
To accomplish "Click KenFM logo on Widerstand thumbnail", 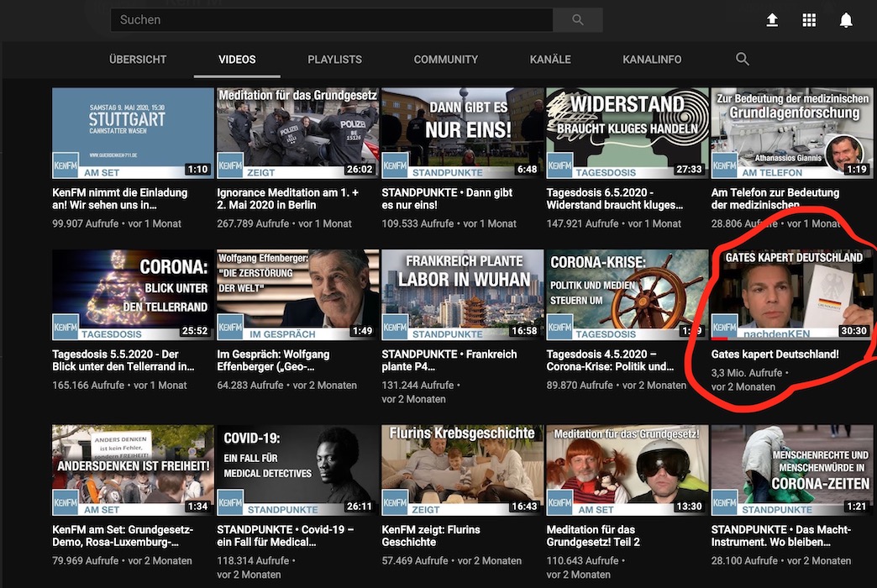I will tap(559, 165).
